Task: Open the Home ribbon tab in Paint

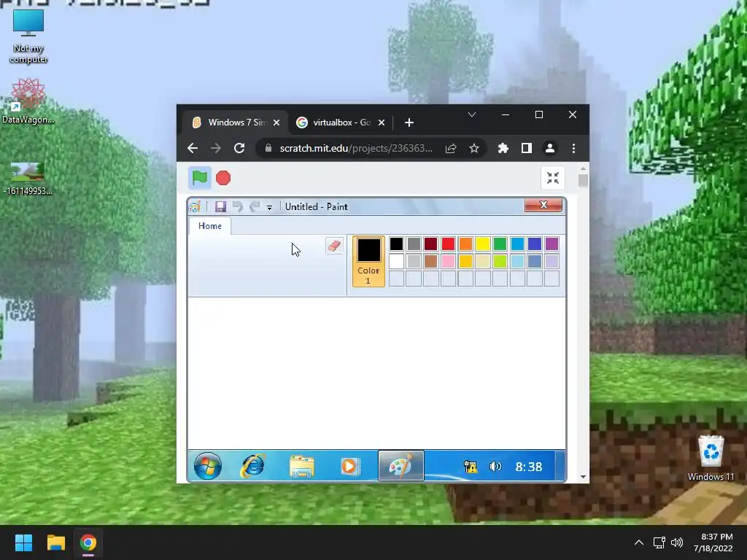Action: click(210, 226)
